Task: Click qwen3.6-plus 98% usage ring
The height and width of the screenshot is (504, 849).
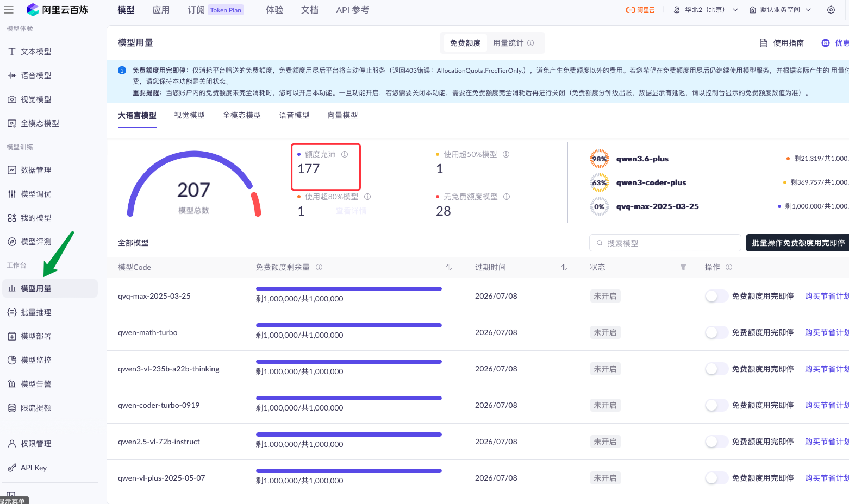Action: 600,159
